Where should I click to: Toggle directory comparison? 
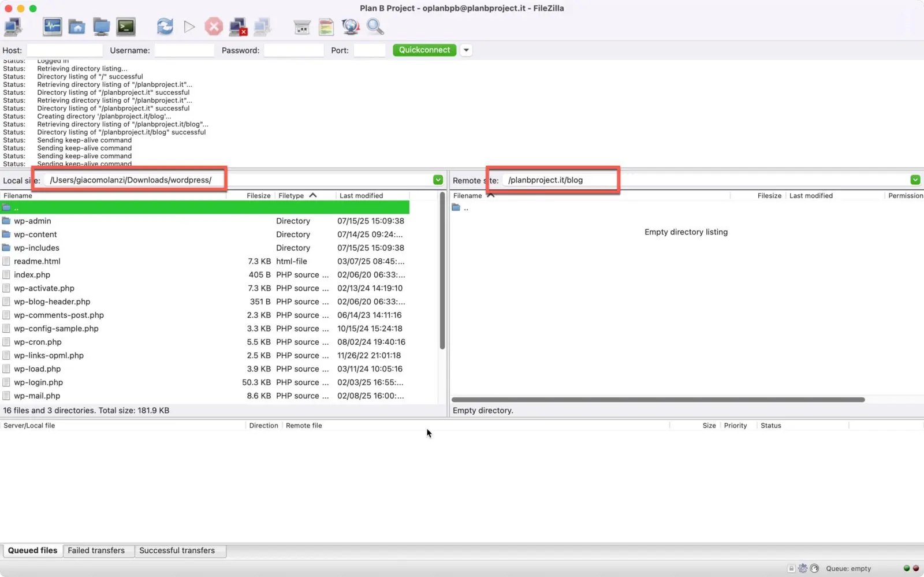coord(326,27)
